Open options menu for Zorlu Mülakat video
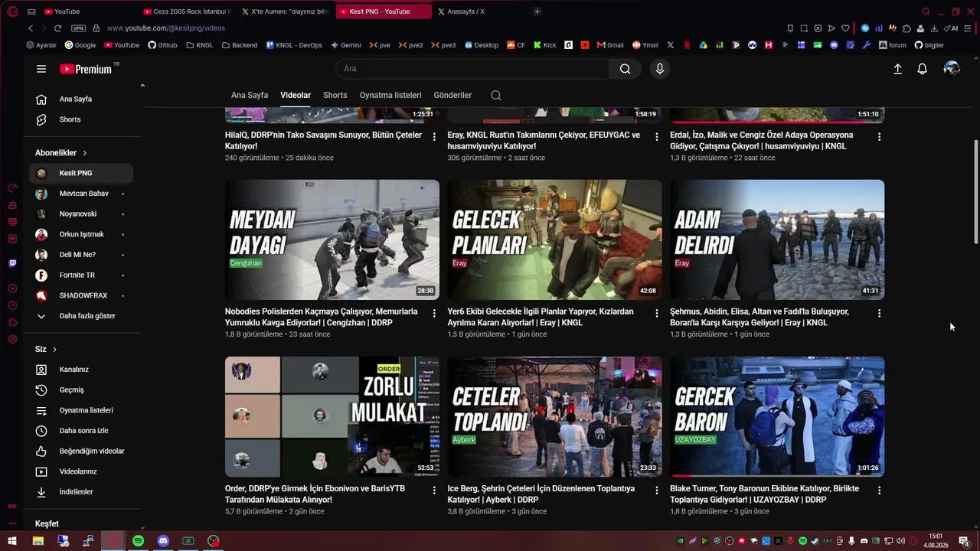Image resolution: width=980 pixels, height=551 pixels. point(434,491)
